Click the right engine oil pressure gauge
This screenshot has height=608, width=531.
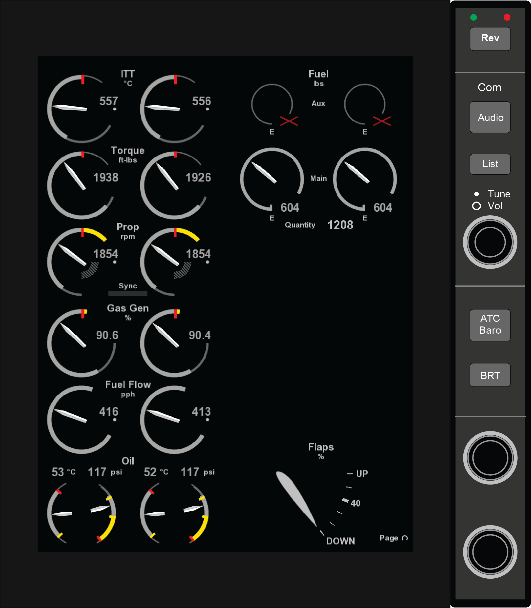click(x=196, y=512)
